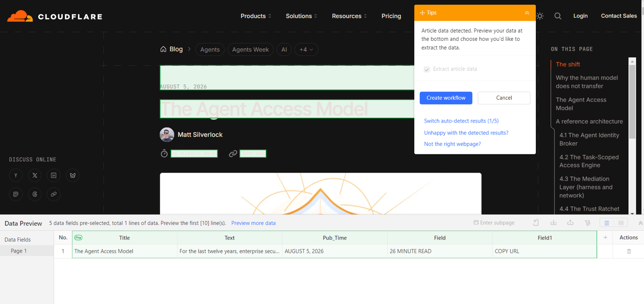Share on Hacker News icon
The width and height of the screenshot is (644, 304).
[x=16, y=175]
